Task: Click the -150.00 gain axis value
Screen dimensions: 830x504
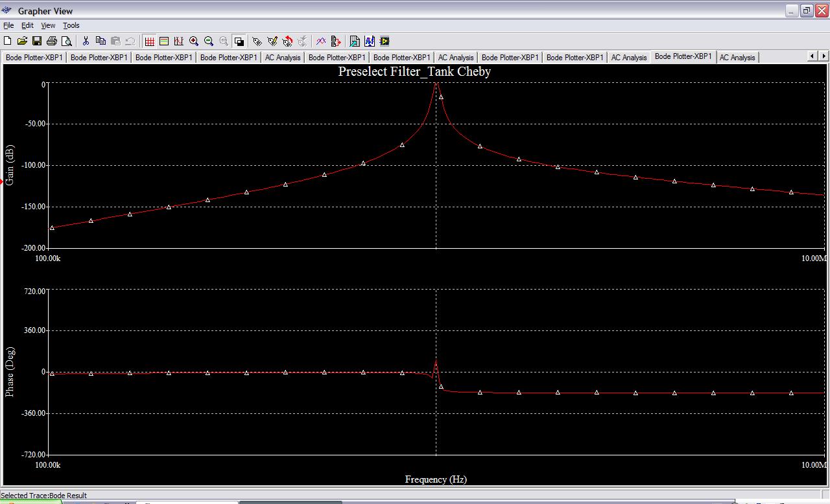Action: pyautogui.click(x=33, y=207)
